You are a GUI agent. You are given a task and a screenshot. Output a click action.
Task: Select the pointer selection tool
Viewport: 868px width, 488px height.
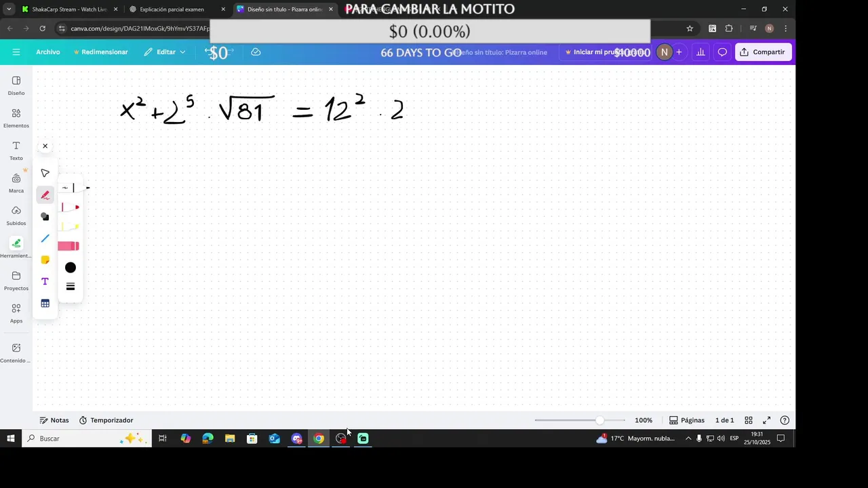click(x=45, y=174)
